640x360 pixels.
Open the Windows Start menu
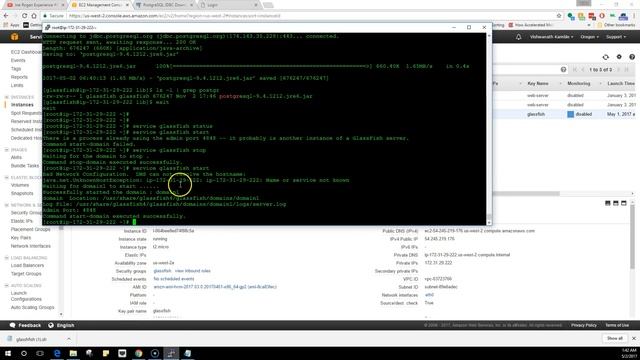click(x=8, y=353)
